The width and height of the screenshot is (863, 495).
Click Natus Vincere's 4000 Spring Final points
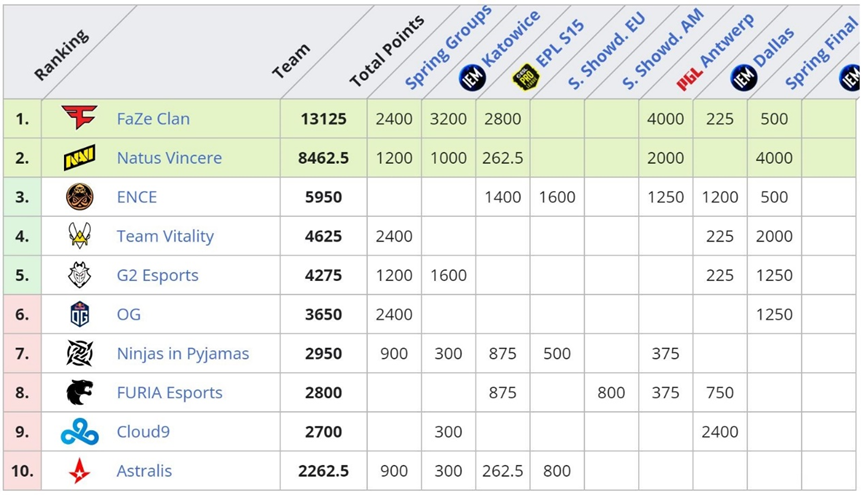tap(774, 157)
